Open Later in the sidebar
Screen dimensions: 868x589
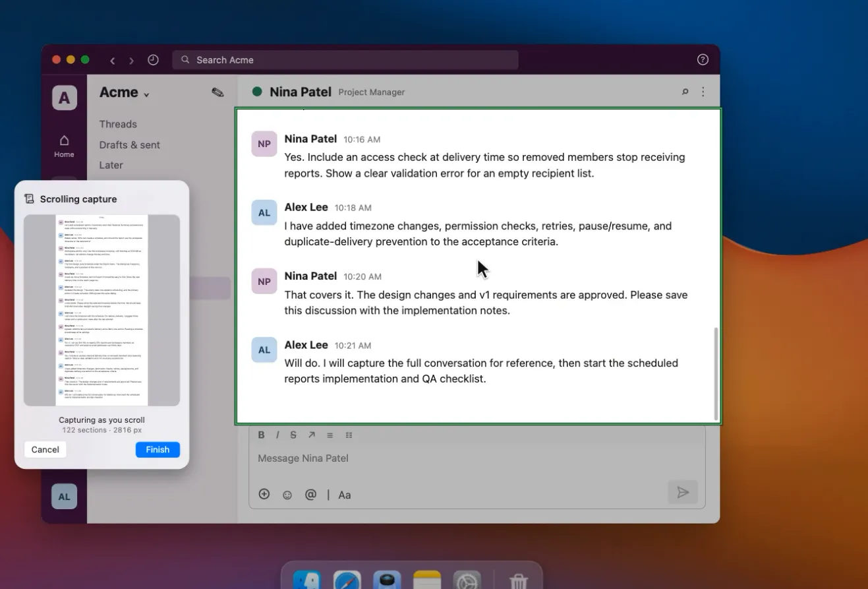(x=111, y=165)
